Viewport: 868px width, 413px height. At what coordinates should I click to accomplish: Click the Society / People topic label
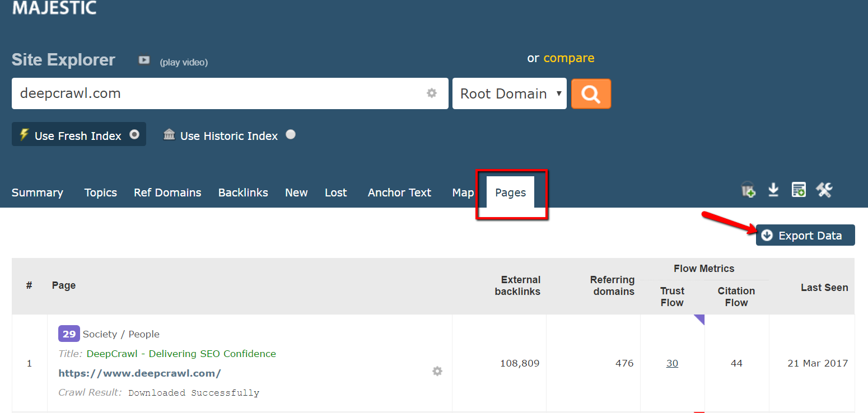pos(121,334)
